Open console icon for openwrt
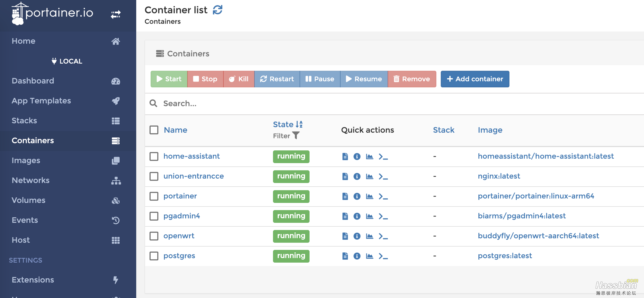The image size is (644, 298). [383, 236]
